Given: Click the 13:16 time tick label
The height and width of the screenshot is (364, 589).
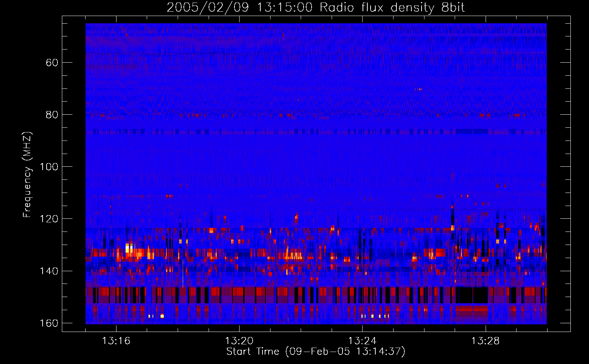Looking at the screenshot, I should (116, 341).
